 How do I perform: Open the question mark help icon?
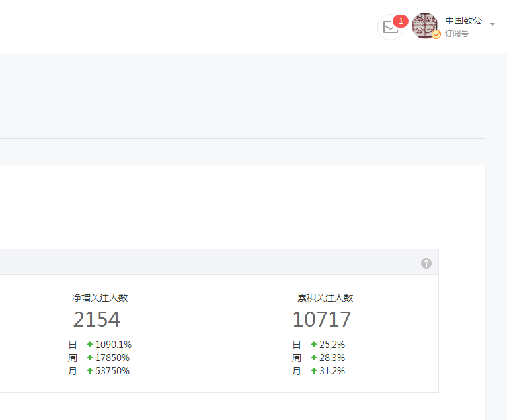pyautogui.click(x=426, y=263)
